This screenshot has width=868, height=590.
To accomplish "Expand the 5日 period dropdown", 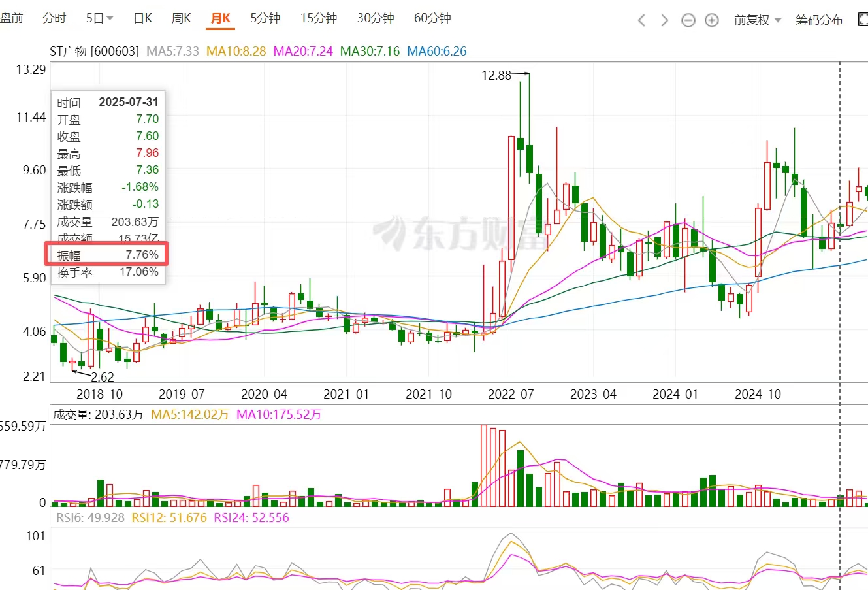I will coord(99,18).
